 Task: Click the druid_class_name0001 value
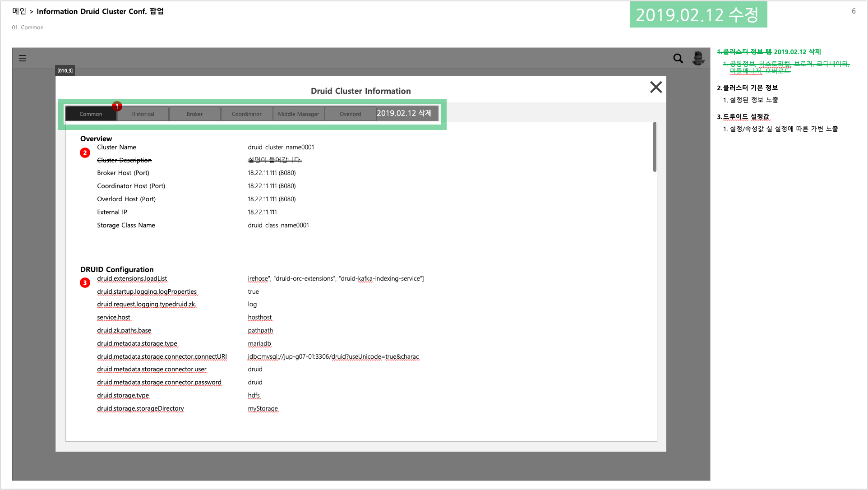pos(278,225)
